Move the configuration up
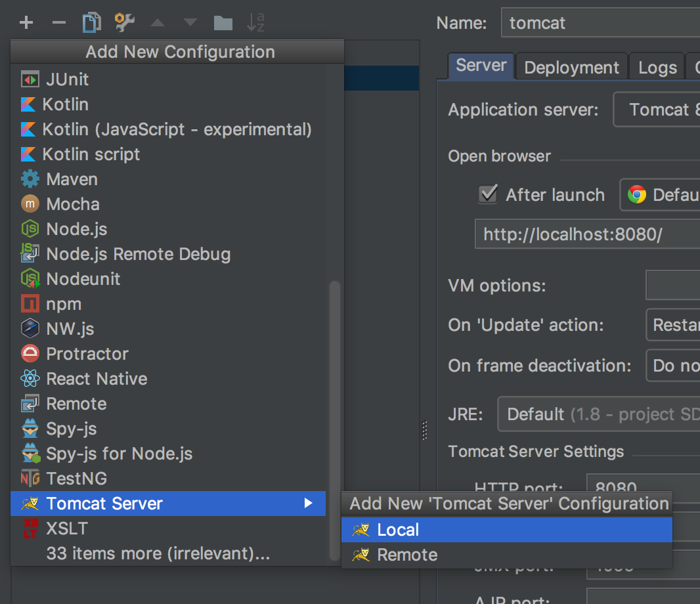700x604 pixels. click(157, 22)
